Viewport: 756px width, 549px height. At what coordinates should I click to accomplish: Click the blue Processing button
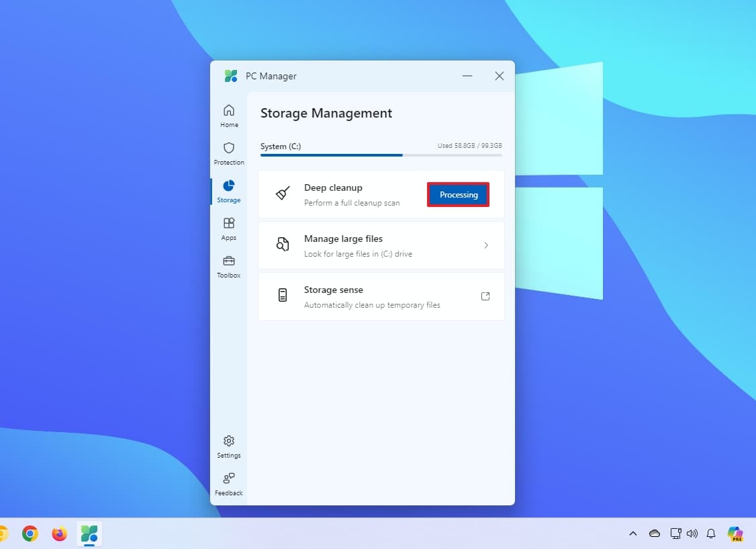point(458,194)
